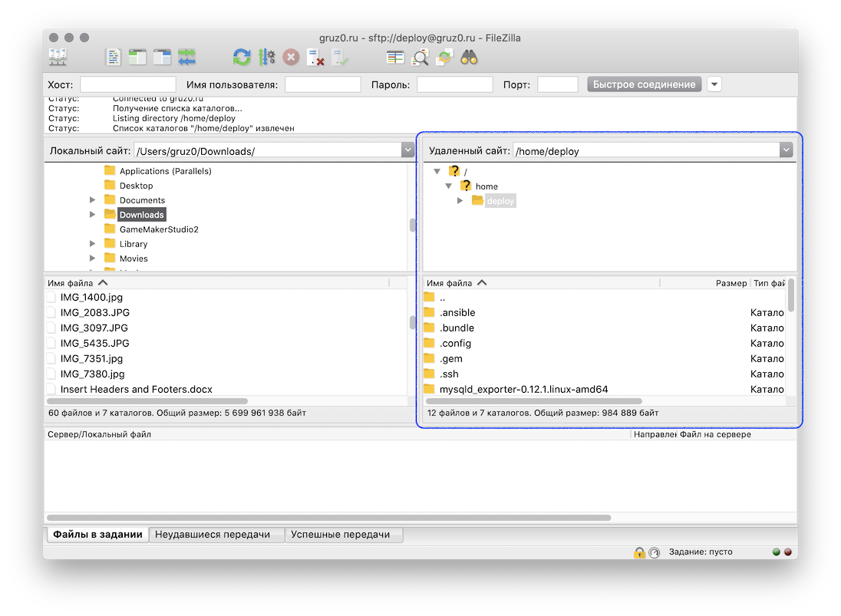The width and height of the screenshot is (841, 616).
Task: Expand the deploy folder in remote tree
Action: (x=460, y=200)
